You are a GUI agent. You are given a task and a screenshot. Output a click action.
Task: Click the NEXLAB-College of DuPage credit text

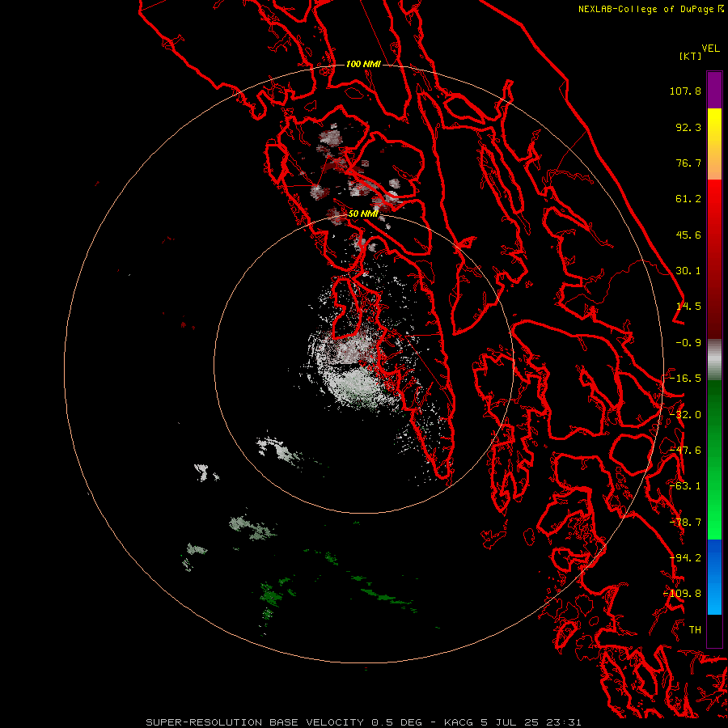coord(645,9)
